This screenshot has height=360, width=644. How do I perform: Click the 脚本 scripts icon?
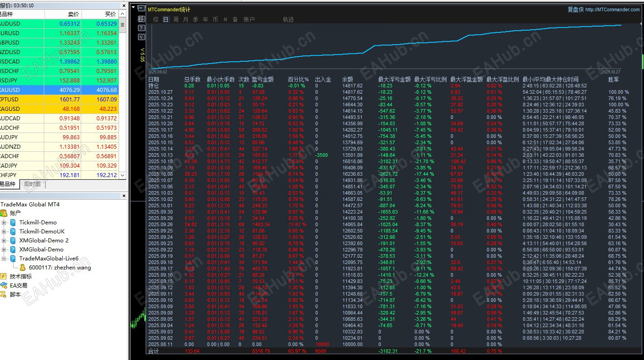click(4, 294)
